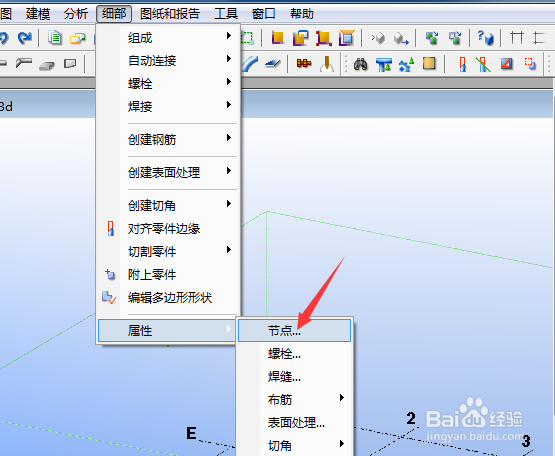Open the 图纸和报告 menu

click(170, 14)
